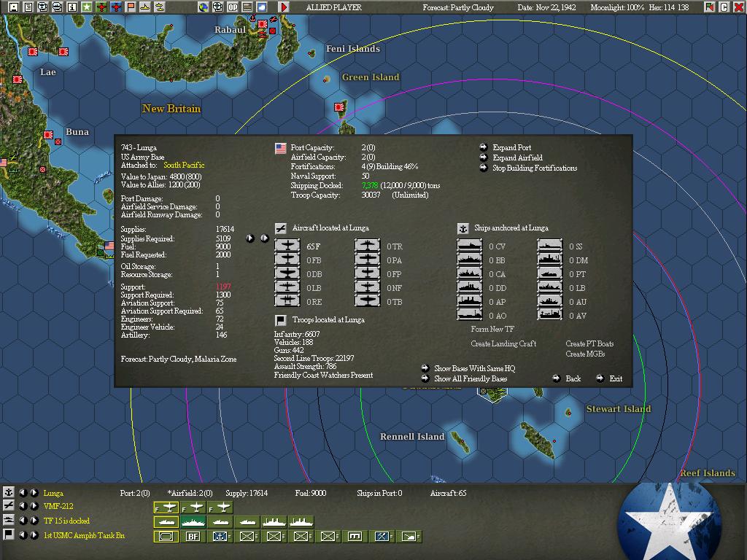
Task: Click Create PT Boats
Action: pyautogui.click(x=589, y=343)
